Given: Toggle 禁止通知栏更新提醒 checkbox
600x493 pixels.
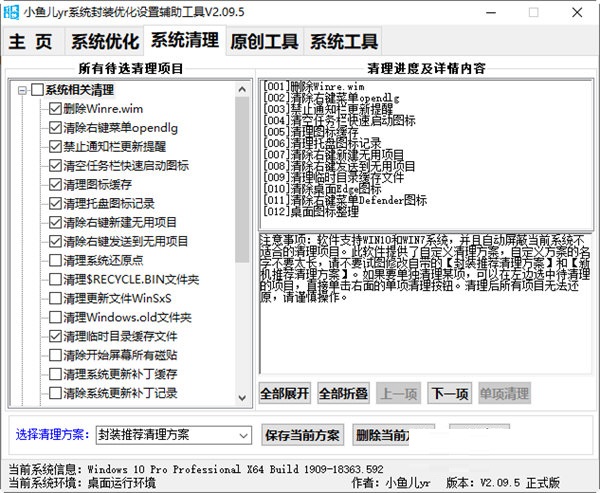Looking at the screenshot, I should tap(55, 147).
